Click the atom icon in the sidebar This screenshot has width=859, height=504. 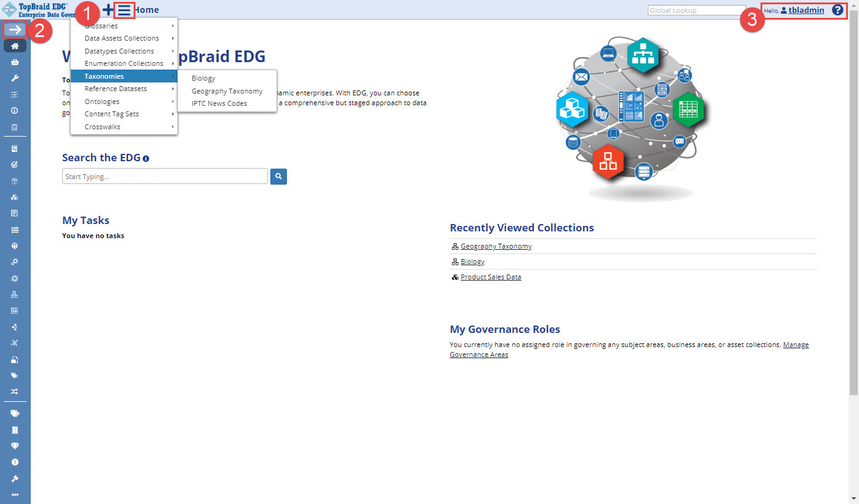tap(15, 278)
